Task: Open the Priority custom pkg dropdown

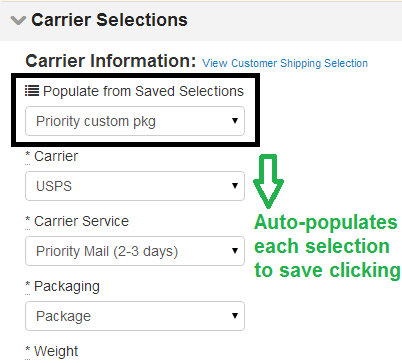Action: pyautogui.click(x=135, y=121)
